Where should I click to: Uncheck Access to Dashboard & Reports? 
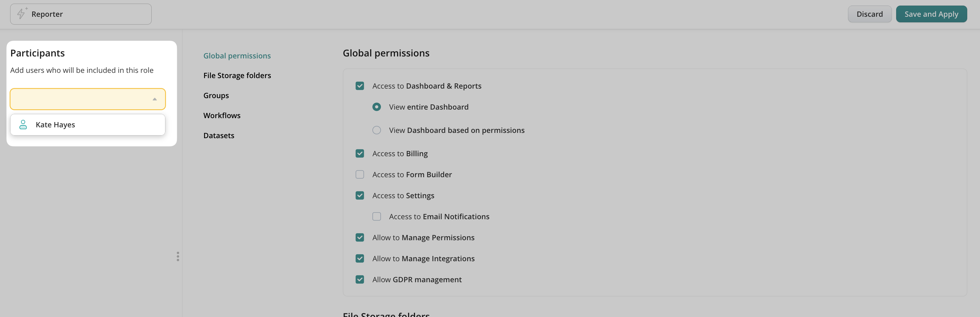(x=360, y=86)
